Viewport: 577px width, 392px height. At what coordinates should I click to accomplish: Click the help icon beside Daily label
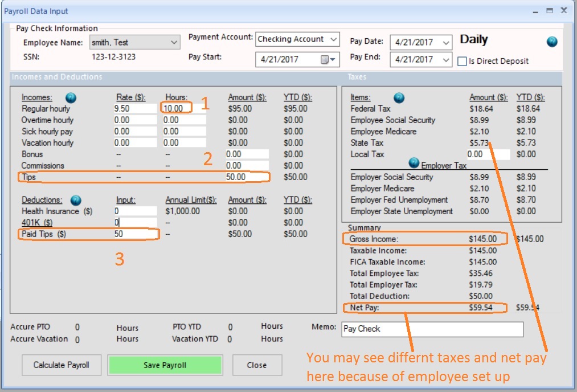tap(551, 42)
